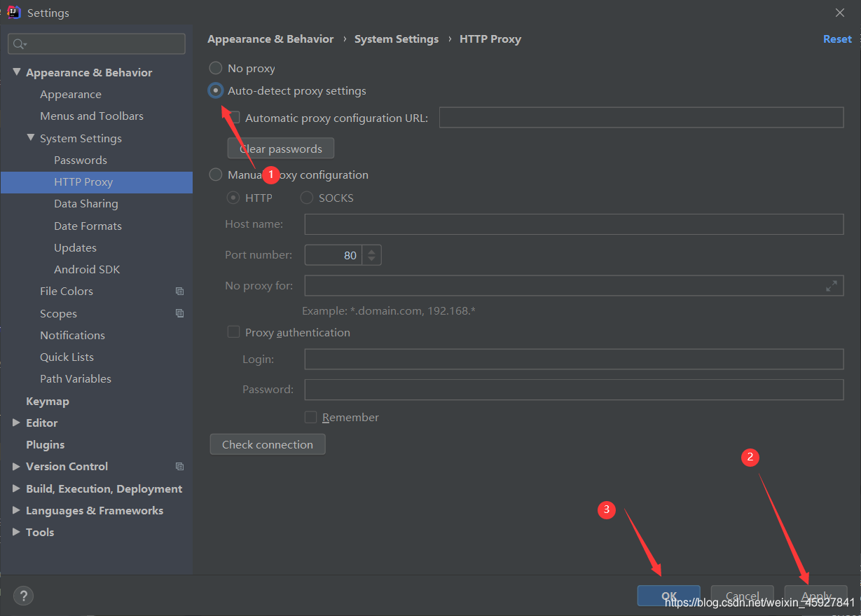Select Manual proxy configuration radio

point(216,174)
